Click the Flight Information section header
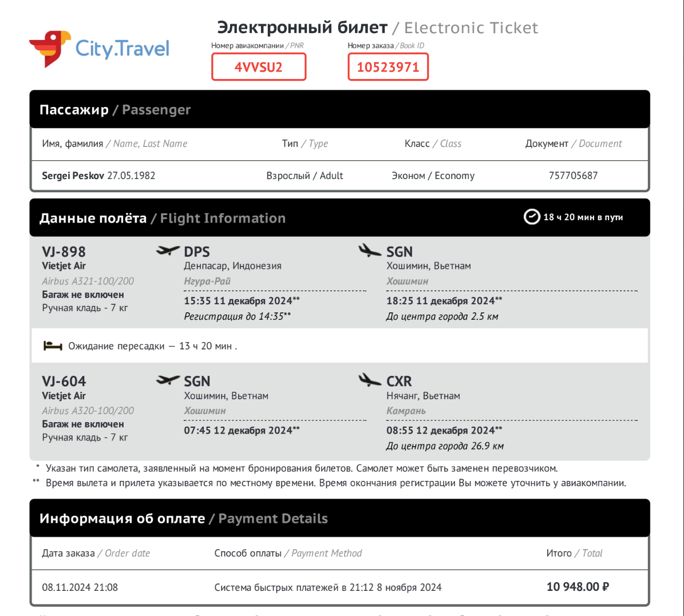The width and height of the screenshot is (684, 616). point(162,218)
